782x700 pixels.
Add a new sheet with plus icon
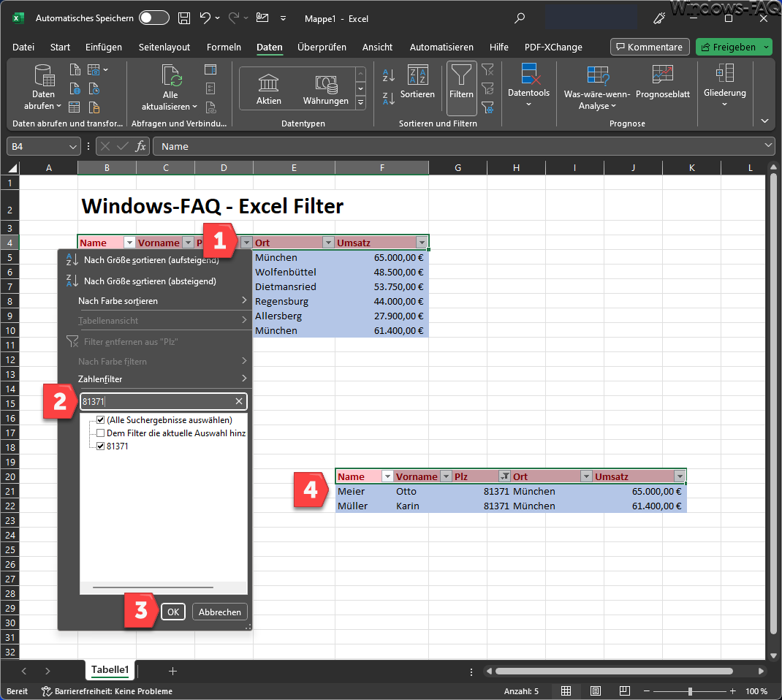coord(172,671)
